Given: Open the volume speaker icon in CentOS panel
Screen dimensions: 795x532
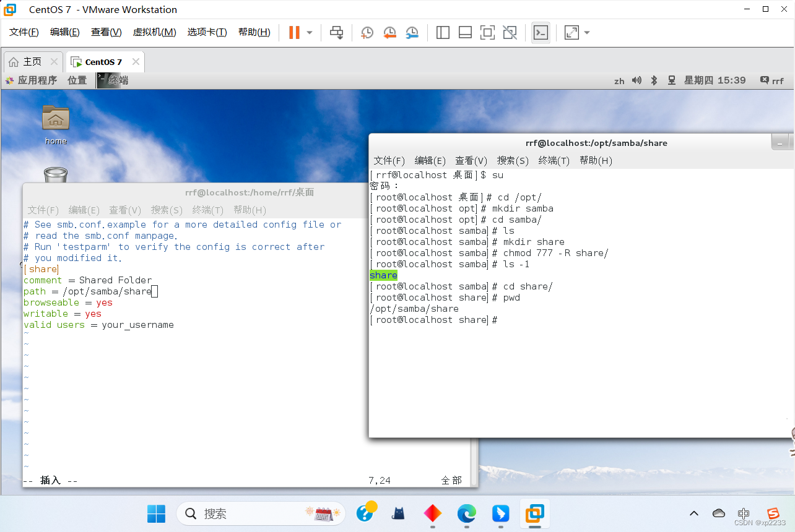Looking at the screenshot, I should click(x=637, y=80).
